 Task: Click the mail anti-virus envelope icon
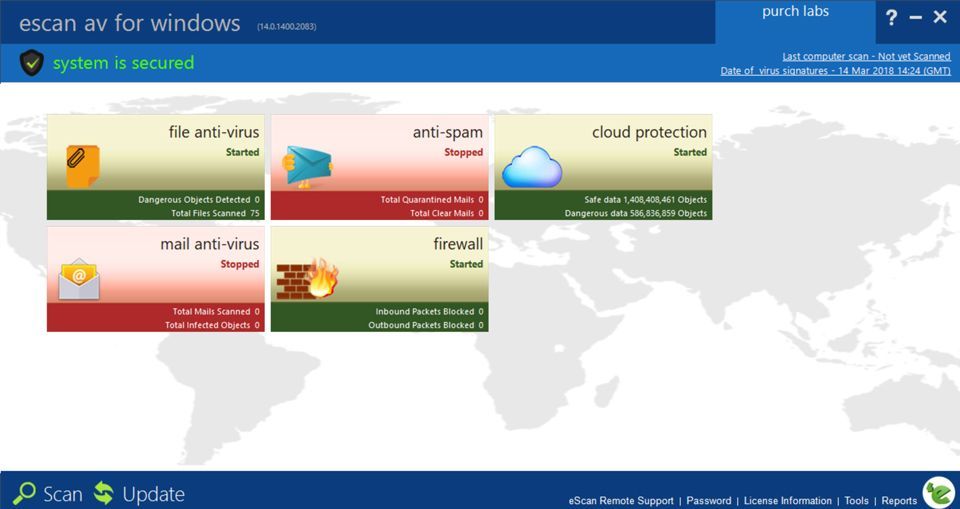point(79,279)
